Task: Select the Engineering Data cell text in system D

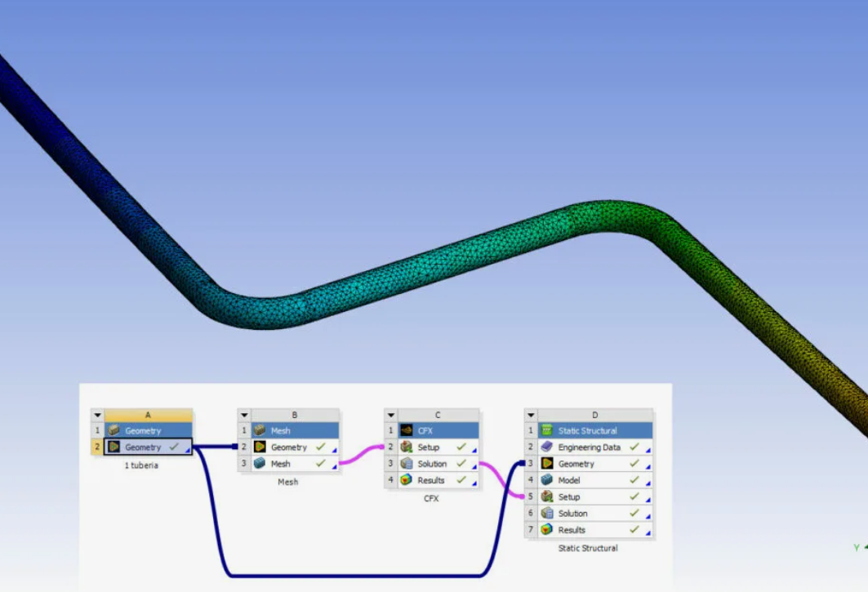Action: (x=590, y=447)
